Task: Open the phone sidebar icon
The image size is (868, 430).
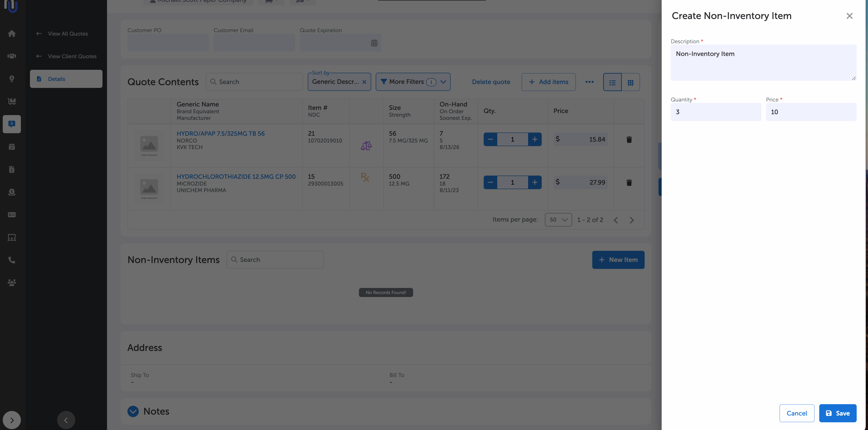Action: [12, 260]
